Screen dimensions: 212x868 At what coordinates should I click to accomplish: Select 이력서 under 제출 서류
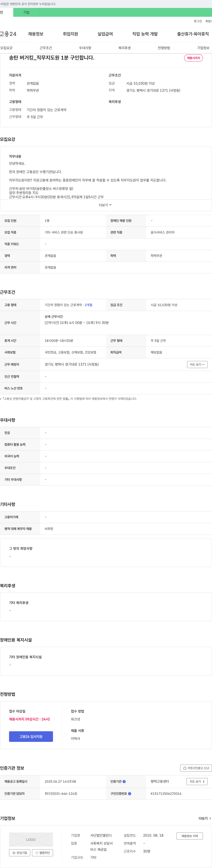coord(76,739)
